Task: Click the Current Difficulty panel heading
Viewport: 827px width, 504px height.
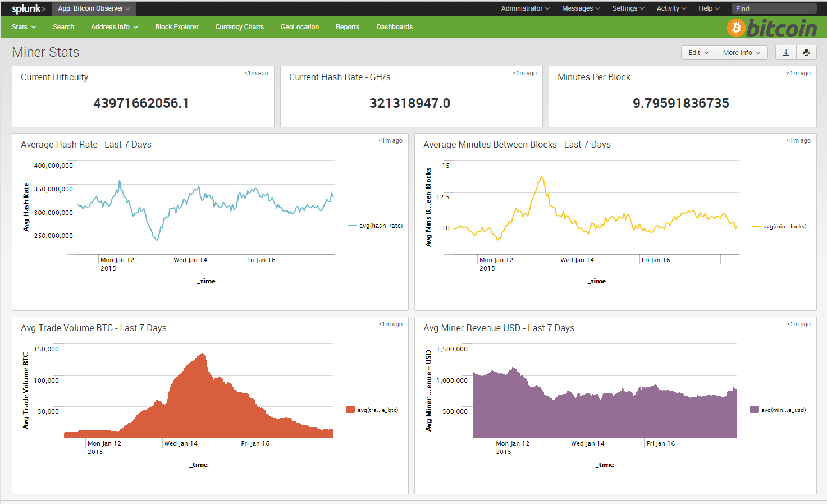Action: 54,77
